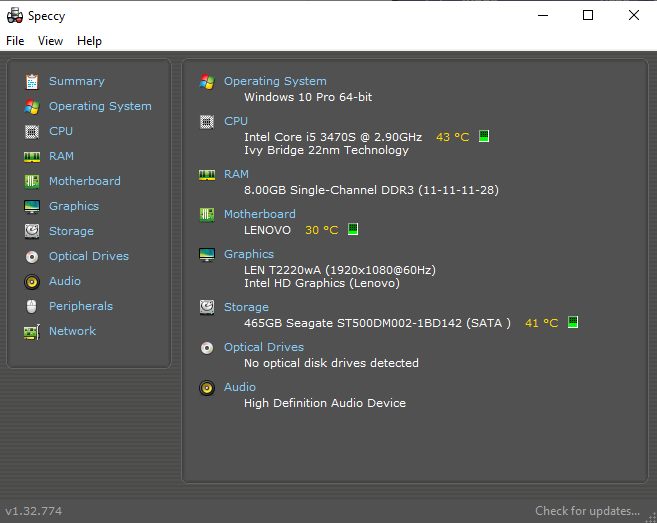Click the Graphics monitor icon in sidebar

point(32,207)
